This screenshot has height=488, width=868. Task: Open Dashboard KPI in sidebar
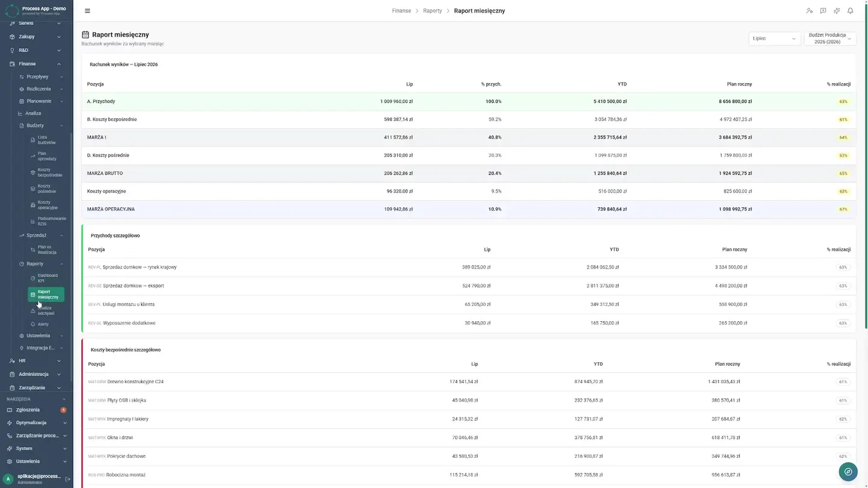pos(47,278)
